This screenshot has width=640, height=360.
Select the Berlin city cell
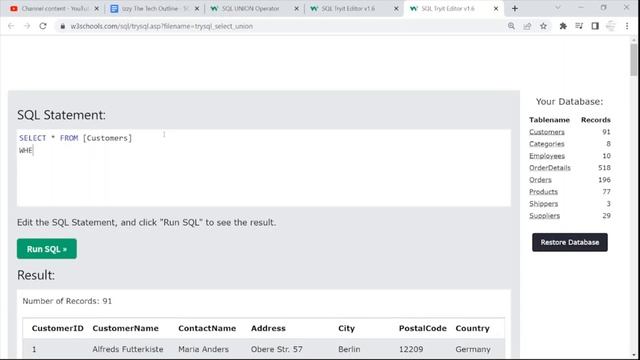coord(349,349)
